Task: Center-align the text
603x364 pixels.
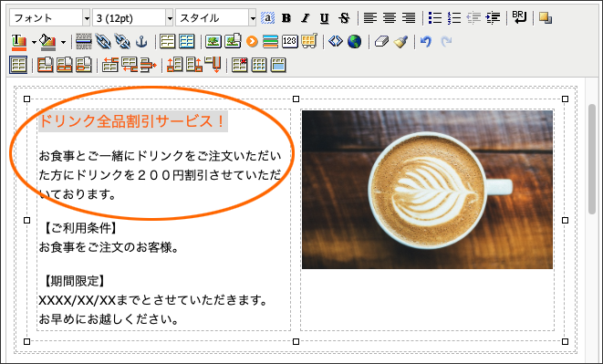Action: 390,18
